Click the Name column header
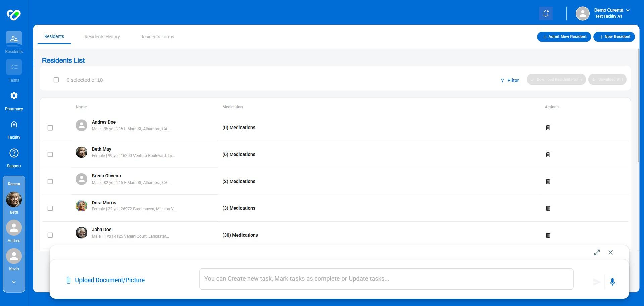644x306 pixels. tap(81, 107)
